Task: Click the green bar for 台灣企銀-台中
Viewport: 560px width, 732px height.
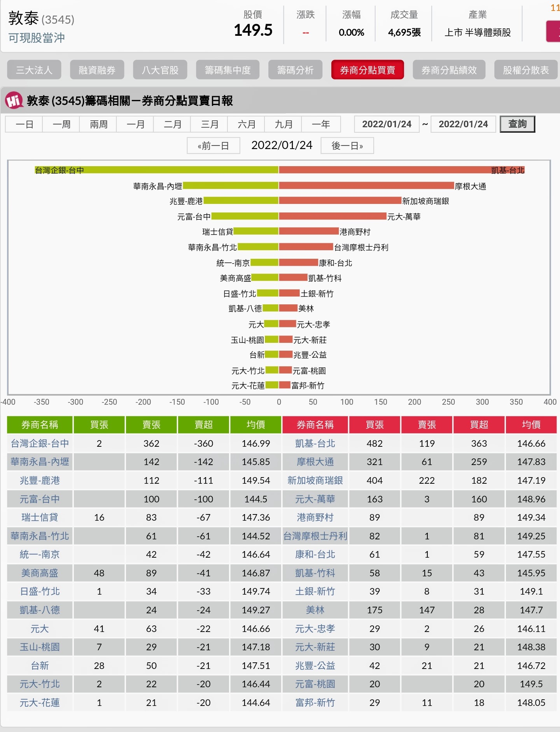Action: 157,170
